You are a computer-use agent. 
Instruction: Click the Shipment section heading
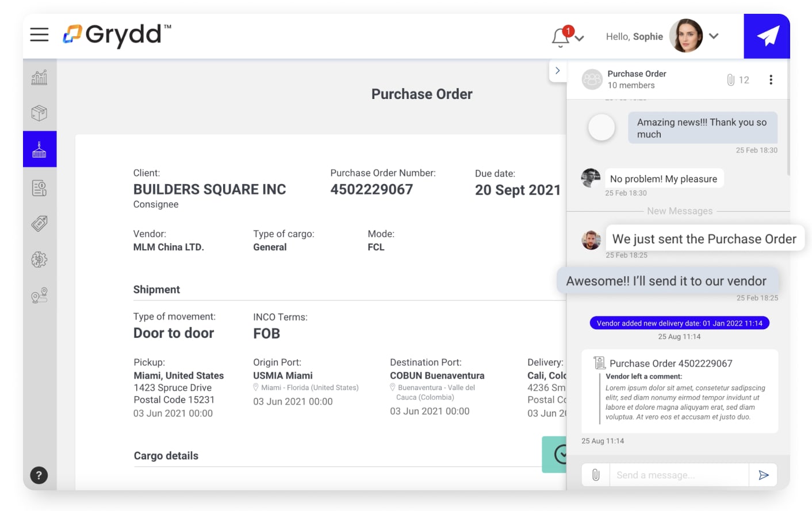[156, 289]
